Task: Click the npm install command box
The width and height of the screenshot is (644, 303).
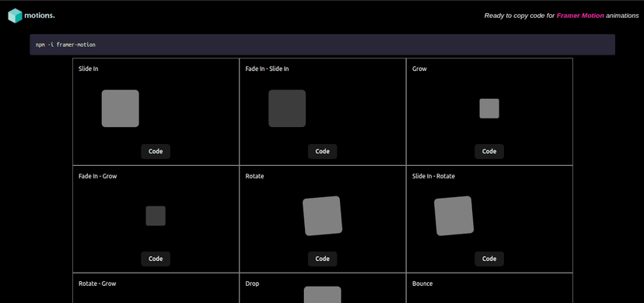Action: click(x=322, y=44)
